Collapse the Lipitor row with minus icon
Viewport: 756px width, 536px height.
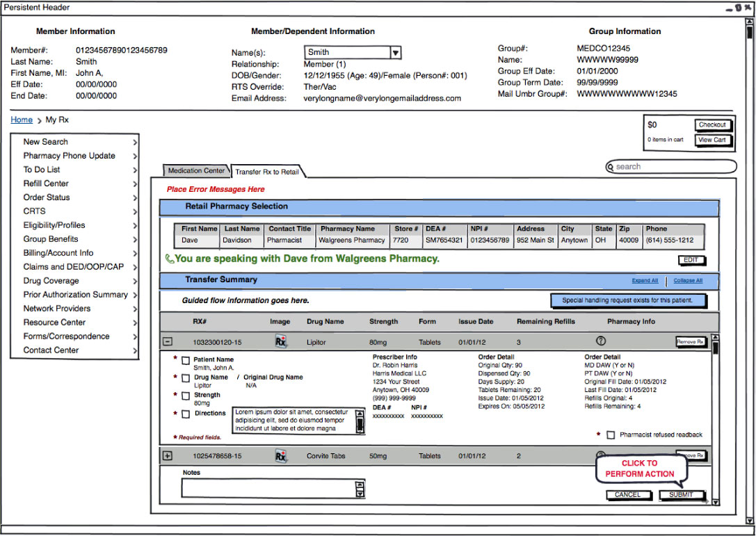(x=168, y=342)
